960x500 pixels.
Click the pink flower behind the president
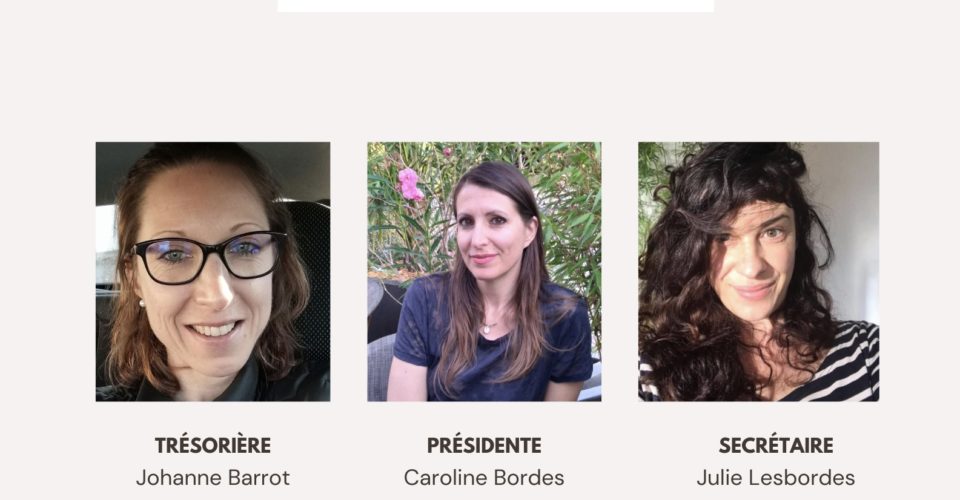click(x=410, y=184)
